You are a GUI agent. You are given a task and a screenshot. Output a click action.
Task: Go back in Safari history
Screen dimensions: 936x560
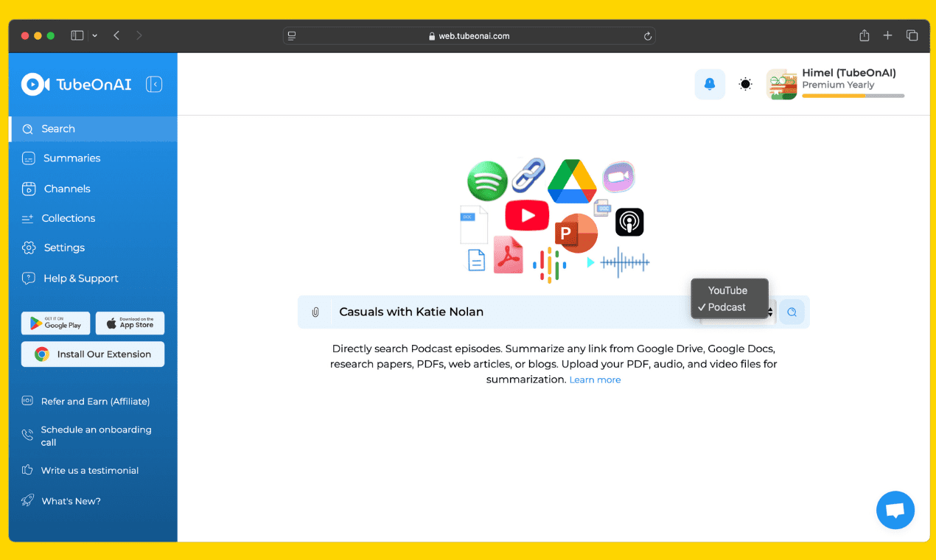point(116,35)
